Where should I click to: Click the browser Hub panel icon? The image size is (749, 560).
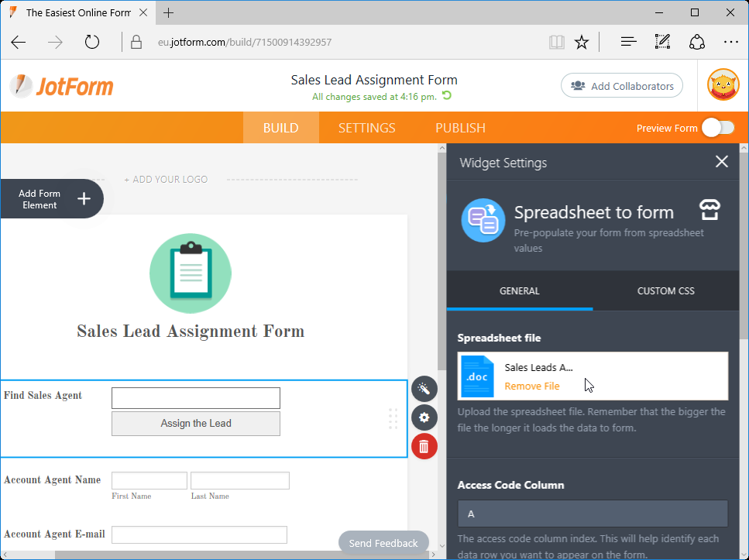627,42
